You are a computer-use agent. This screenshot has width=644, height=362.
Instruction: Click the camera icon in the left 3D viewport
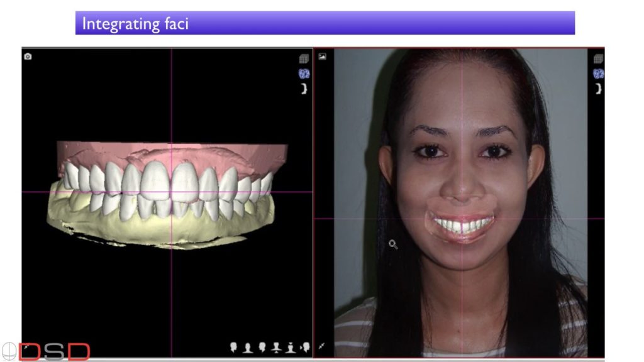[28, 57]
